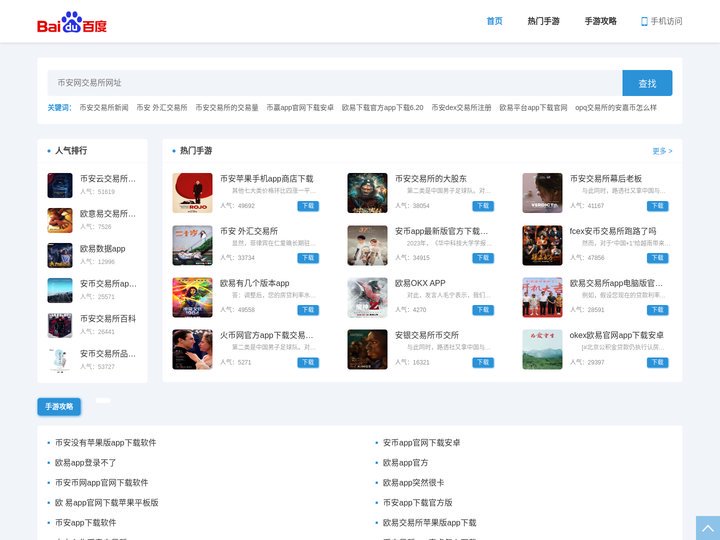Select keyword opq交易所的安嘉币怎么样
The image size is (720, 540).
(616, 107)
